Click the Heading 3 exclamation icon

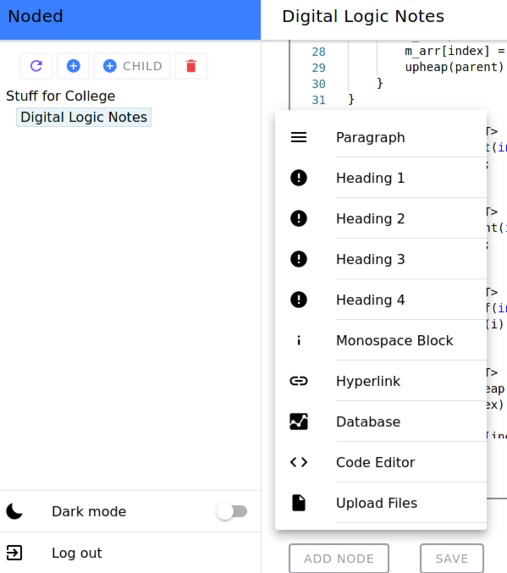point(299,259)
